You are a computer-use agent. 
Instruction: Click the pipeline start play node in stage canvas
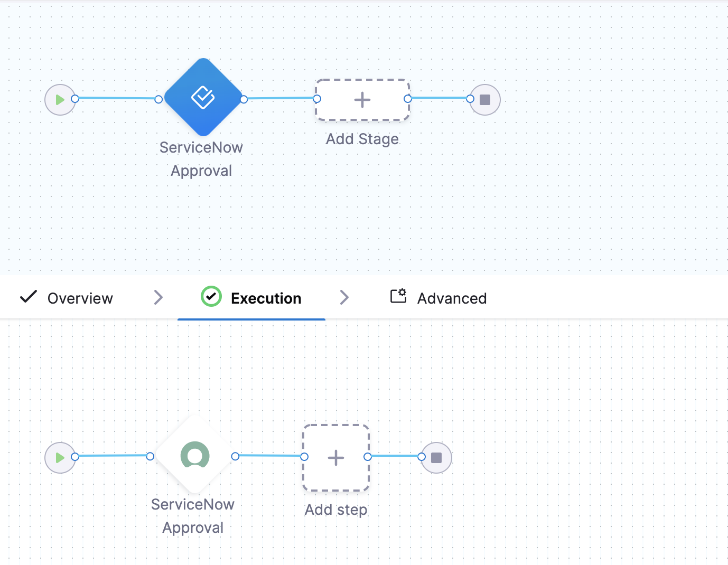pyautogui.click(x=60, y=99)
